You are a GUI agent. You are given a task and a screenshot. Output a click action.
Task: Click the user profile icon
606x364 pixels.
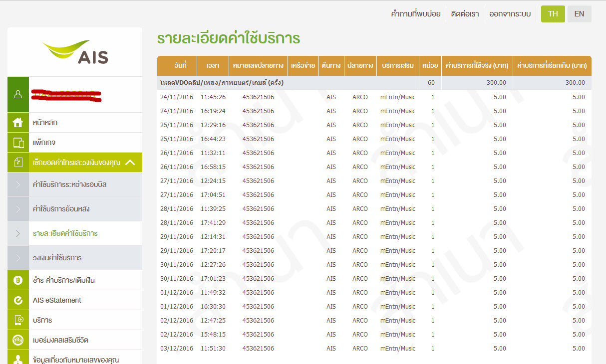coord(18,94)
